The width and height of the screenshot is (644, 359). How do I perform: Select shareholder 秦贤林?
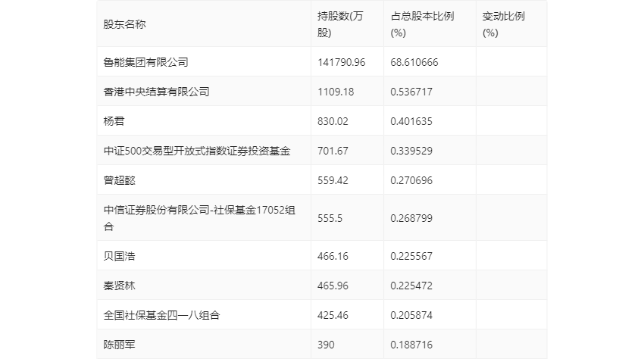coord(119,286)
